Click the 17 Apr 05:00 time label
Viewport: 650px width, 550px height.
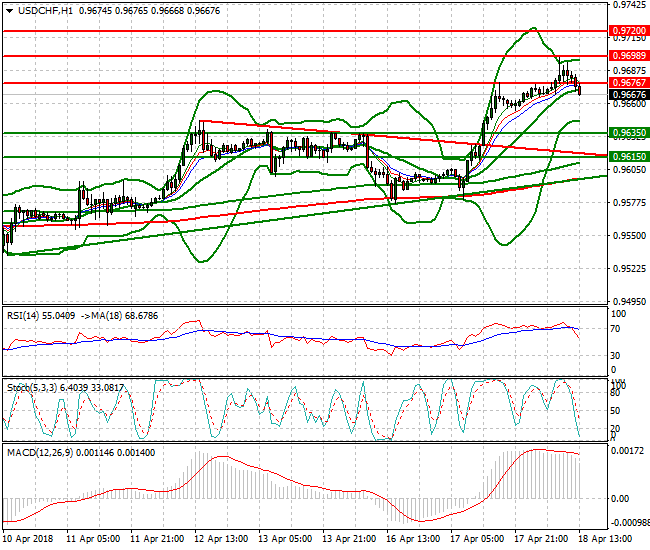(477, 539)
